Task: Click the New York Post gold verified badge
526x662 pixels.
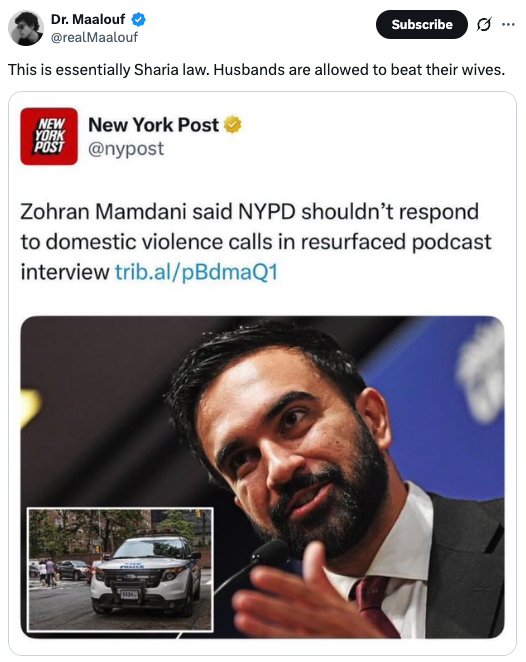Action: click(x=232, y=125)
